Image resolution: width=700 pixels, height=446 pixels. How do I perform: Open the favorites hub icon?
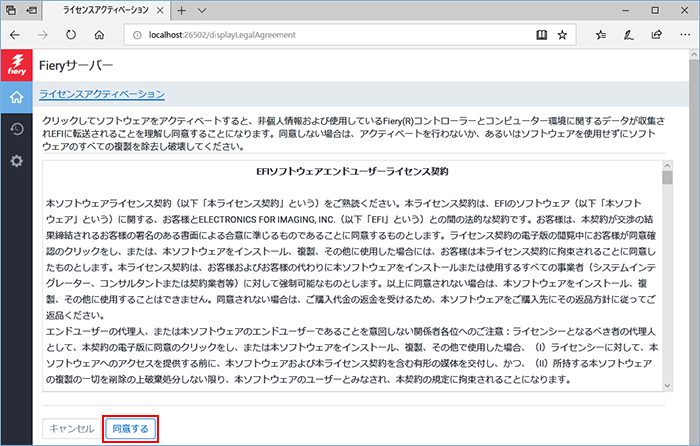click(x=601, y=35)
